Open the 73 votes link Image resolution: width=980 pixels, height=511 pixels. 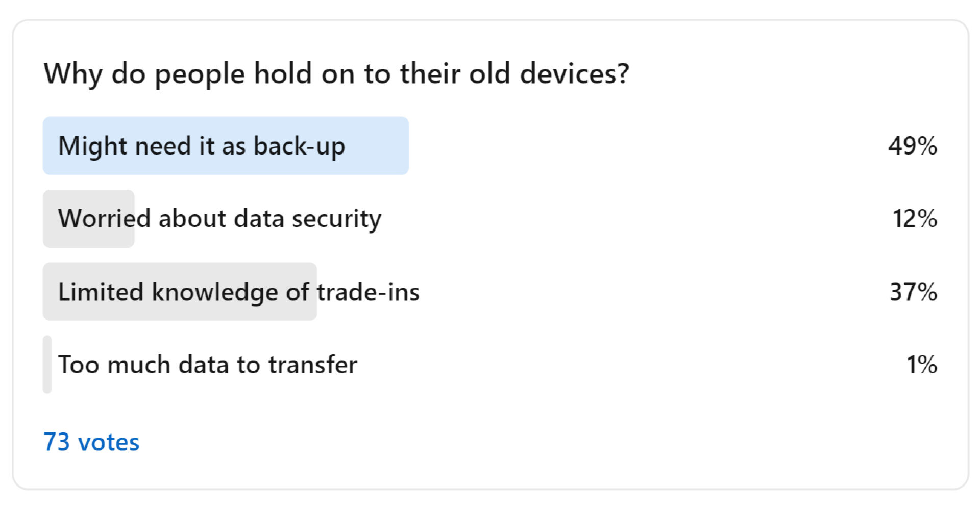(x=91, y=442)
